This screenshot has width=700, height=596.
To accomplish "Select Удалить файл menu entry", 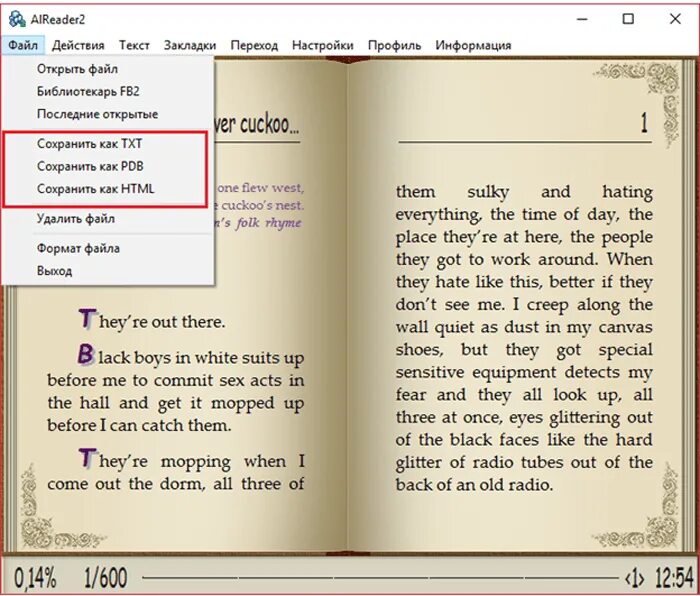I will point(108,219).
